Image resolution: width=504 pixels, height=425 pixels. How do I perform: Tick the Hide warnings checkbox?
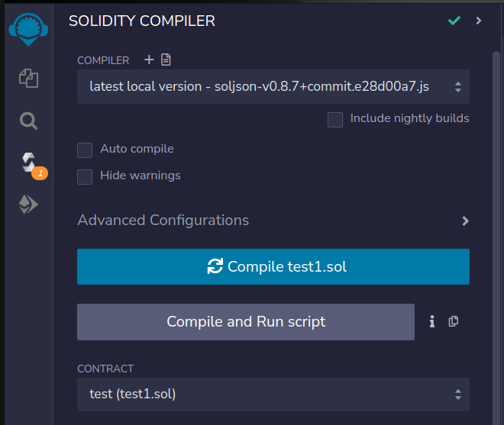pos(85,177)
